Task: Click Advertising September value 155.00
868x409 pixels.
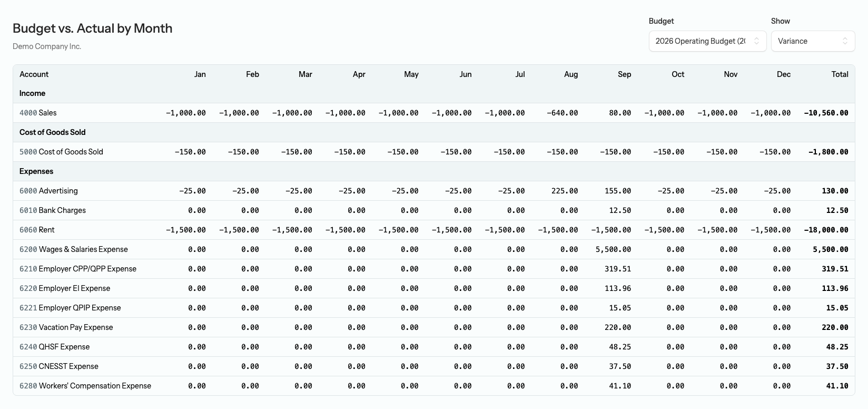Action: [x=618, y=191]
